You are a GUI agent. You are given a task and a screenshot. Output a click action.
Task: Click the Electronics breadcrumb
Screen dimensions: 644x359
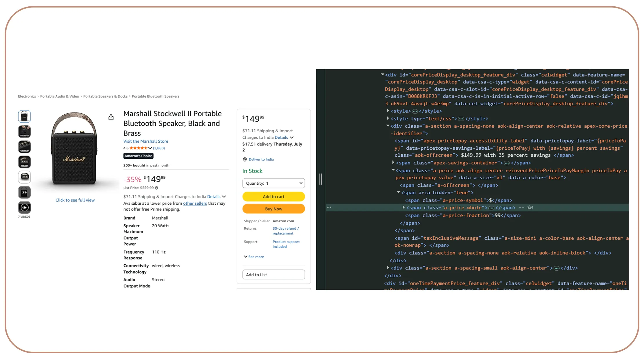point(27,96)
